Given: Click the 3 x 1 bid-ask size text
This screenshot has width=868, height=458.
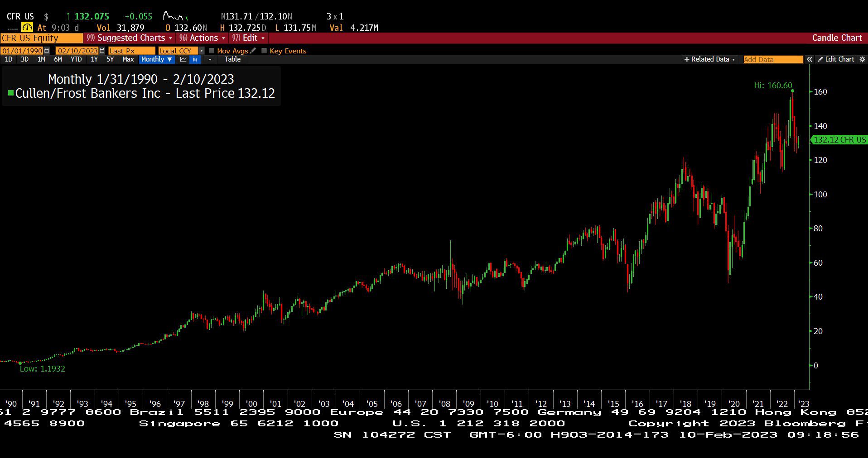Looking at the screenshot, I should (335, 16).
